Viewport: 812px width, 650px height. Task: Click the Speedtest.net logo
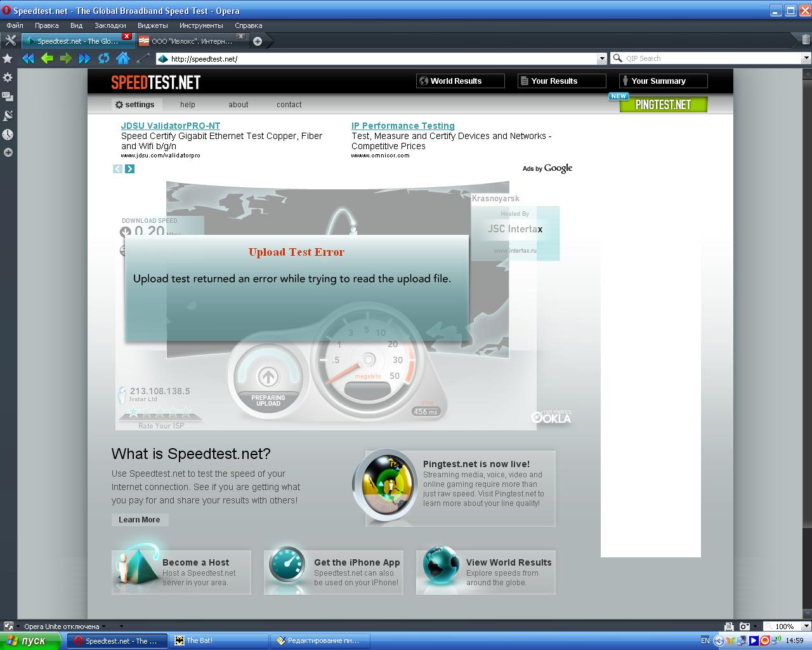pos(156,82)
